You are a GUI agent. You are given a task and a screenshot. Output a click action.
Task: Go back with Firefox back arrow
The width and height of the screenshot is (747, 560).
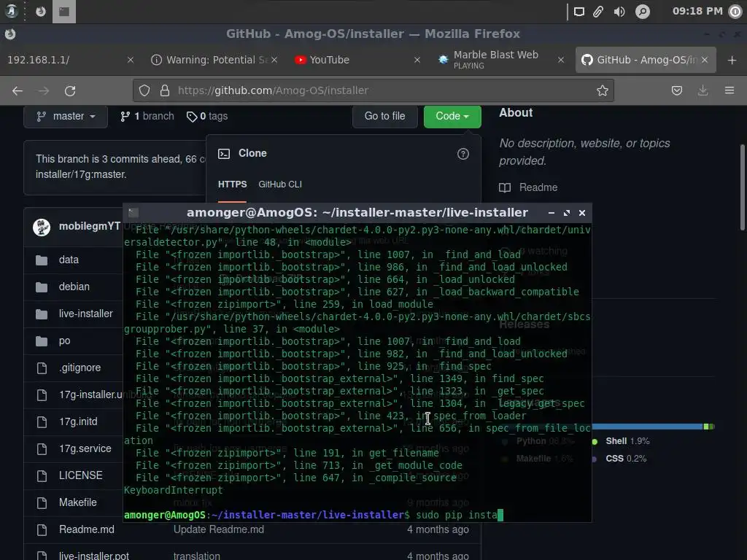click(x=18, y=90)
